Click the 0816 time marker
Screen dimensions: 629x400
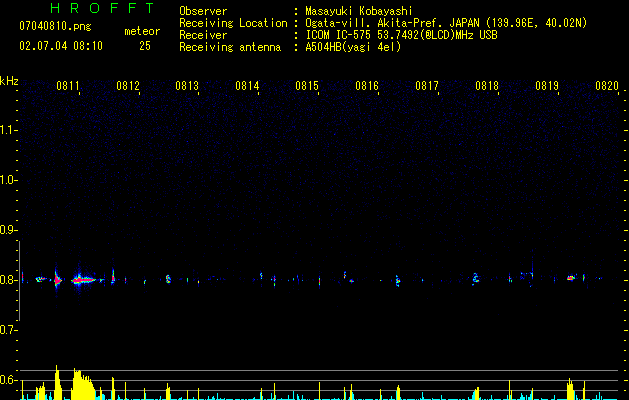tap(367, 86)
